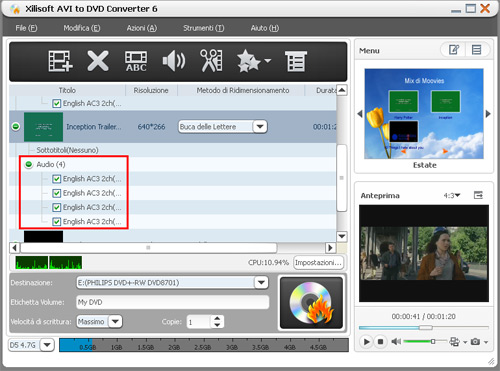
Task: Open subtitle settings ABC filmstrip icon
Action: pos(136,61)
